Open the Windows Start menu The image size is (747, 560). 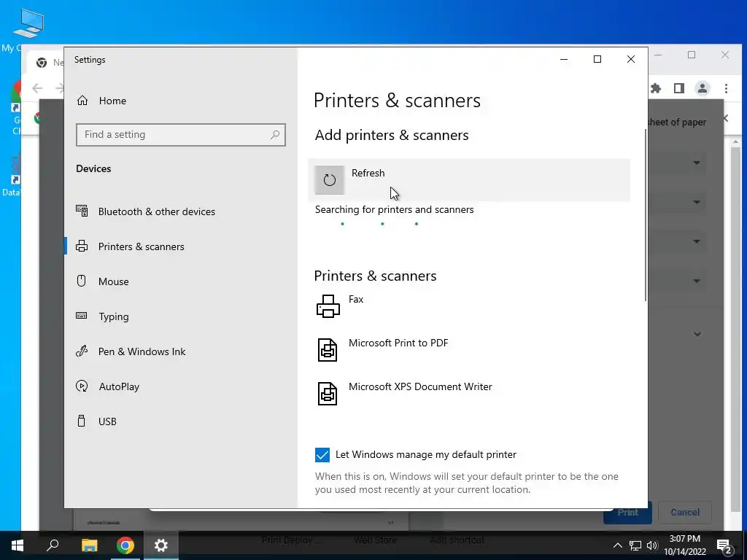(18, 545)
